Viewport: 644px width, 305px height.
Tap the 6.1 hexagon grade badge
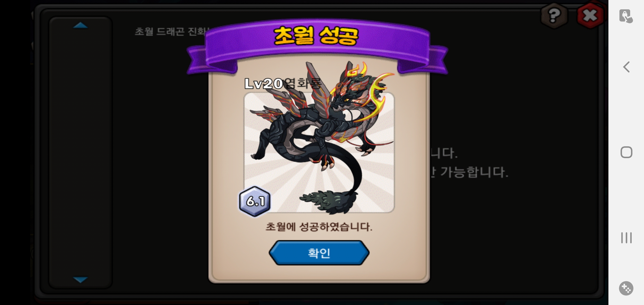(x=255, y=201)
